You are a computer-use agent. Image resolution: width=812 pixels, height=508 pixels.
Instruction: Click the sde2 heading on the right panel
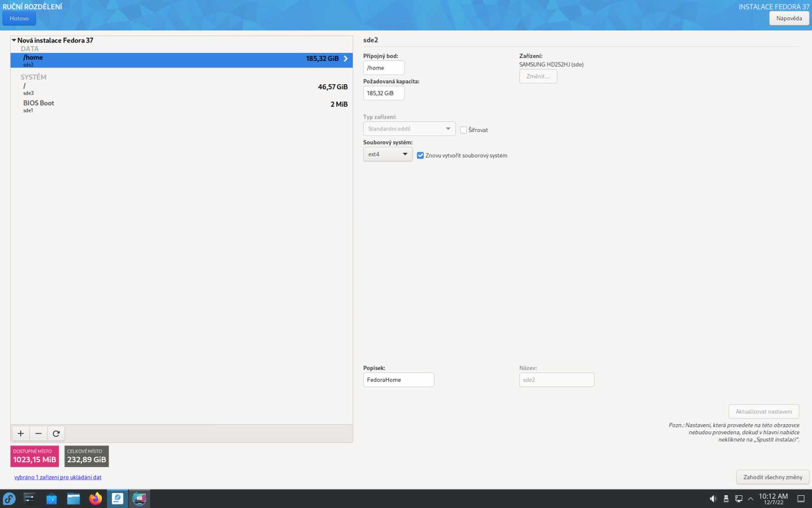pos(370,40)
